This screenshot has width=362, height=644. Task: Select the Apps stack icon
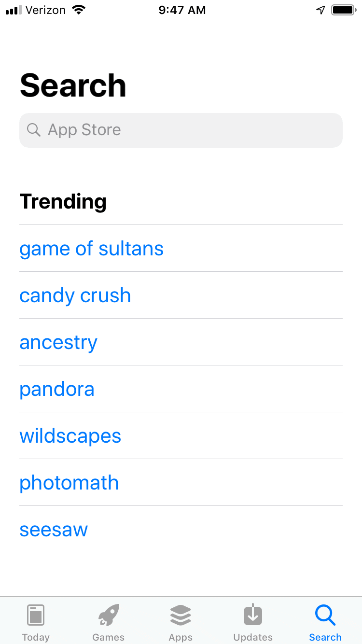(x=181, y=615)
